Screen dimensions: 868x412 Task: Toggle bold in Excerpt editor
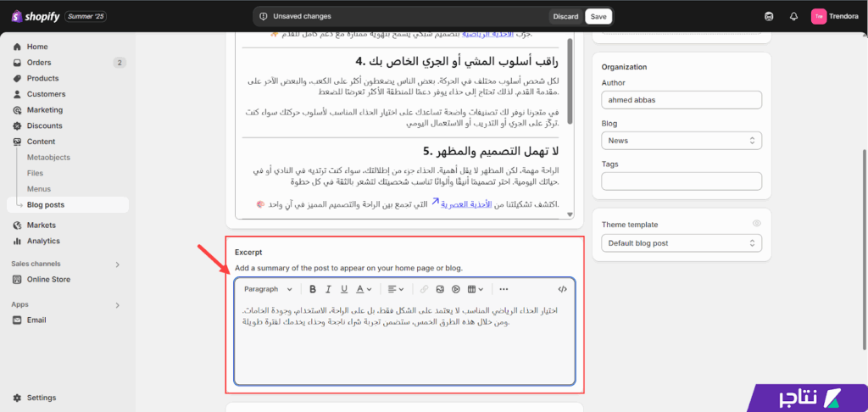pos(313,289)
